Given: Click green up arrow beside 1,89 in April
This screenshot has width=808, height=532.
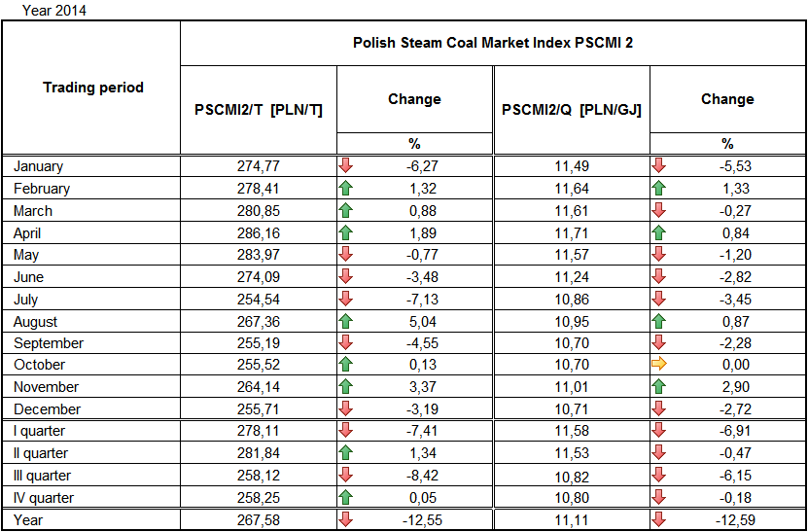Looking at the screenshot, I should pos(345,233).
